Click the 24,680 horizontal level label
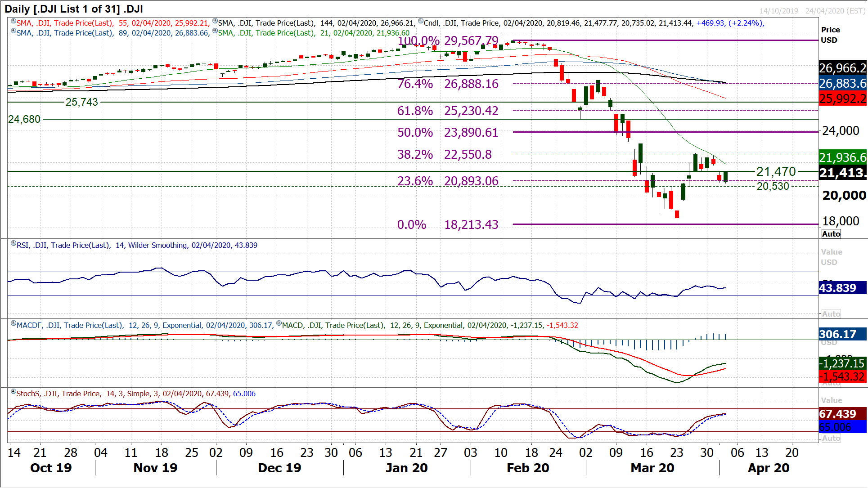Screen dimensions: 868x488 point(24,119)
